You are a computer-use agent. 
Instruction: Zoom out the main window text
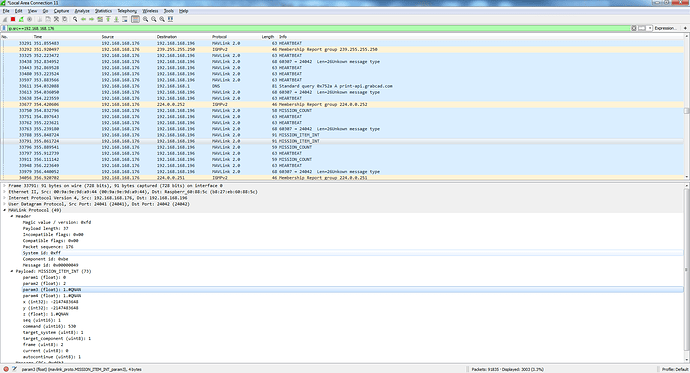tap(154, 19)
